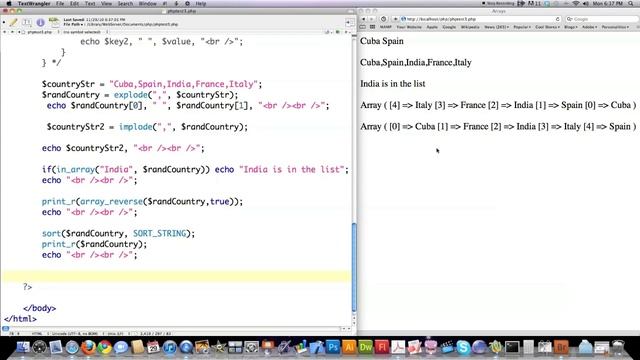Image resolution: width=640 pixels, height=360 pixels.
Task: Click the Google search field in Safari
Action: (x=602, y=19)
